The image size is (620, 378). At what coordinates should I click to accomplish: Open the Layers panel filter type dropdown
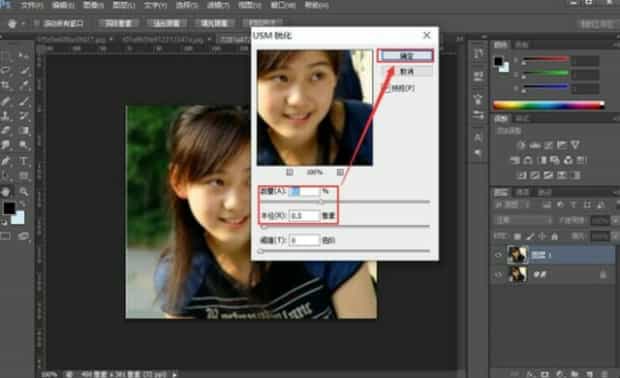[x=511, y=205]
